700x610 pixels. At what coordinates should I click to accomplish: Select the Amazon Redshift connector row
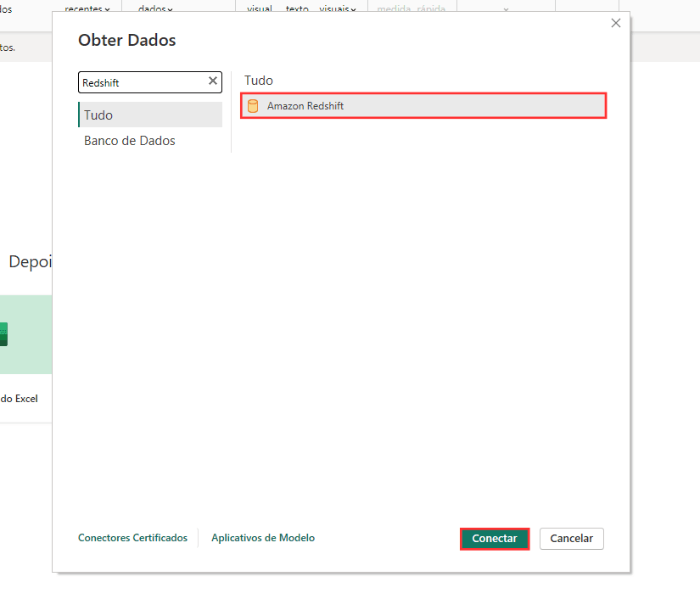pyautogui.click(x=423, y=105)
